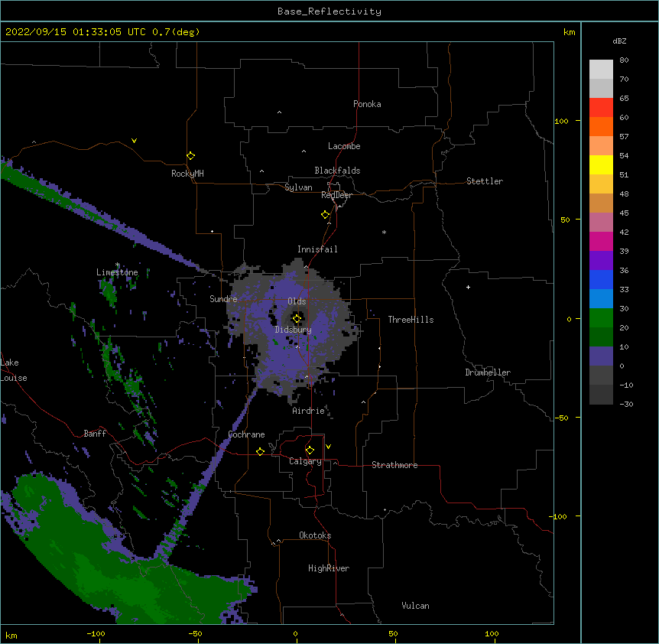Click the ThreeHills label

click(411, 320)
